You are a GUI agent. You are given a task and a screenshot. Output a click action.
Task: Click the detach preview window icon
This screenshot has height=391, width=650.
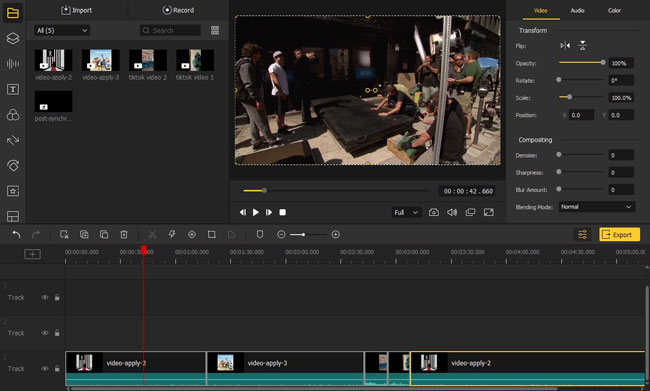pyautogui.click(x=470, y=212)
